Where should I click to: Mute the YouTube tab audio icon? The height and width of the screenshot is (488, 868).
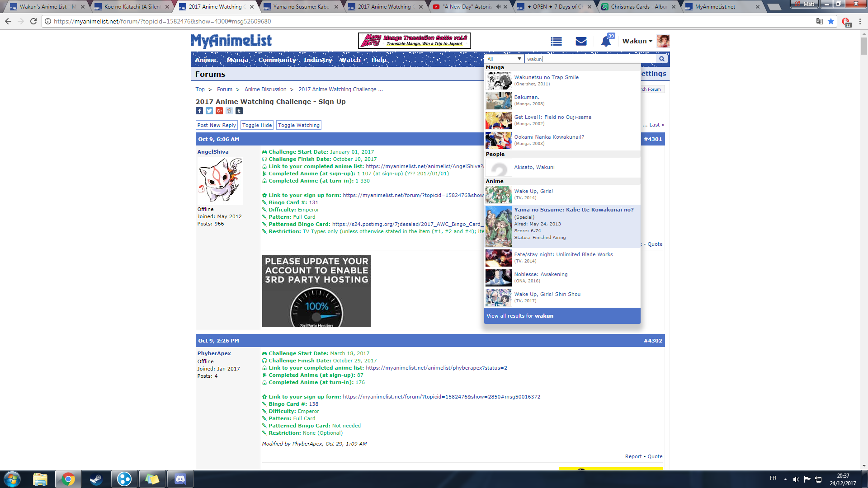click(x=498, y=7)
